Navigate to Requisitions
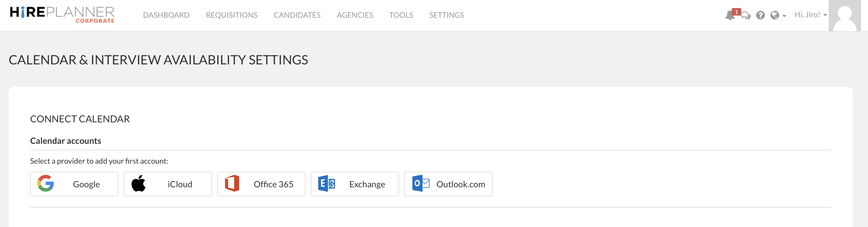 tap(232, 15)
